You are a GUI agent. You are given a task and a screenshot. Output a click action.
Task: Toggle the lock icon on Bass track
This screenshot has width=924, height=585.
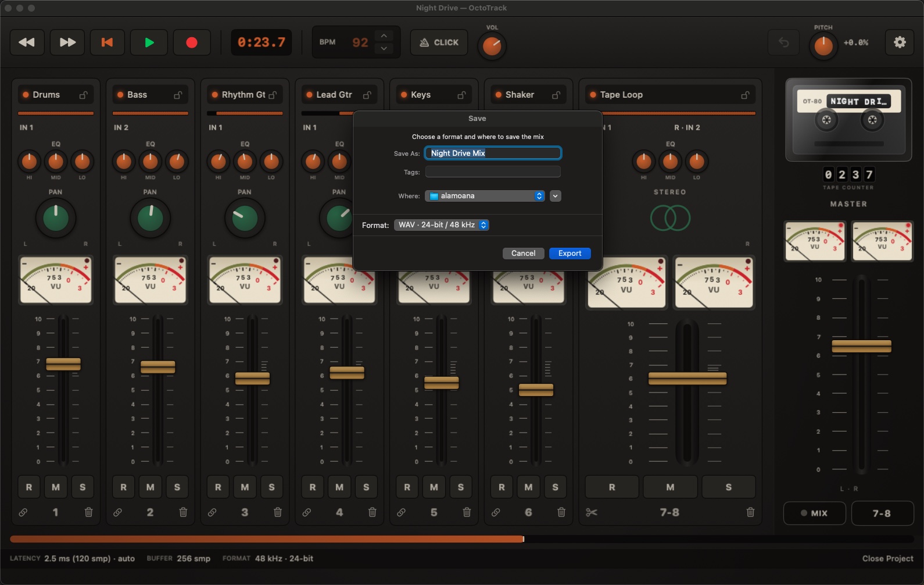tap(178, 95)
